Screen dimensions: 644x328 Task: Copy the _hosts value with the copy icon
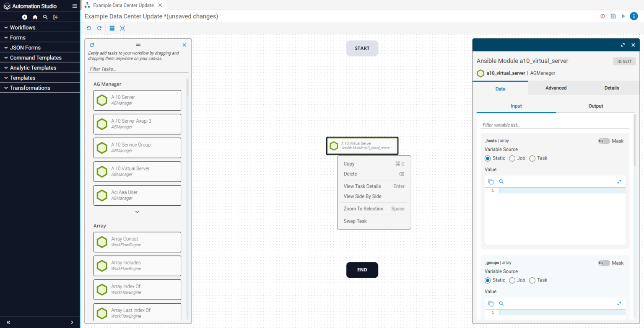[491, 181]
